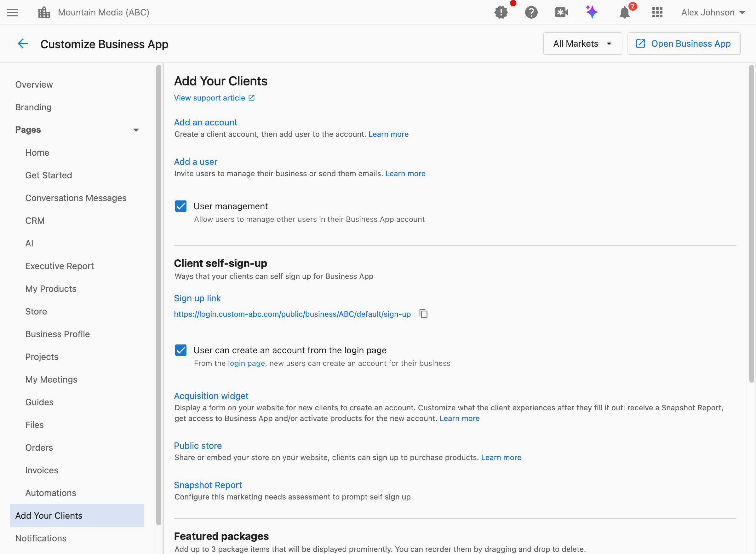Screen dimensions: 756x554
Task: Copy the sign up link URL
Action: pos(423,314)
